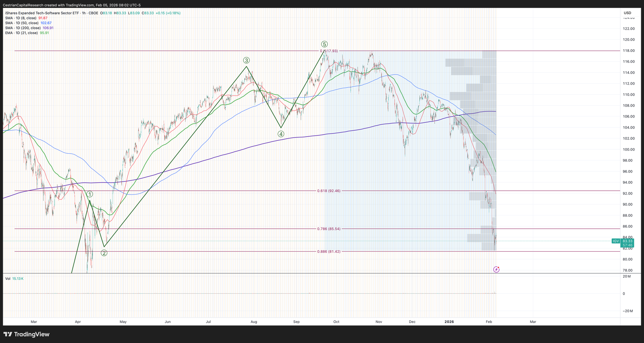Screen dimensions: 644x343
Task: Click the 118.00 price axis label
Action: click(629, 51)
